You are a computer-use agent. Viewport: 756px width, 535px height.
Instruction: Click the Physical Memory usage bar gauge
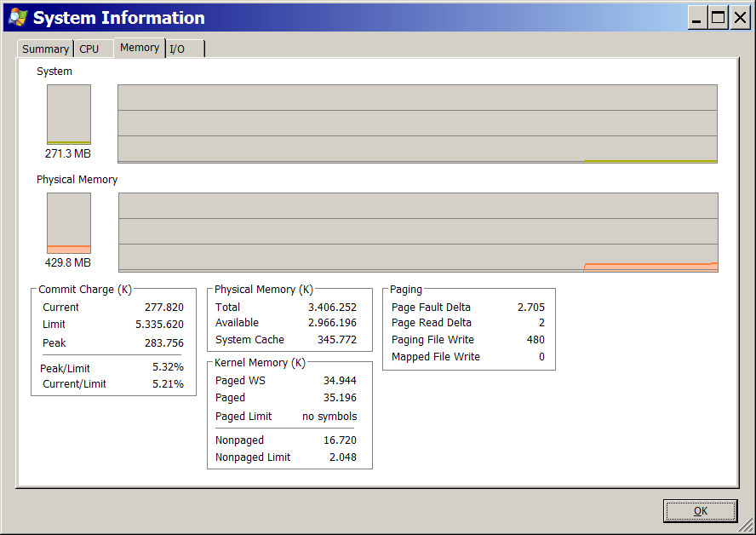coord(69,223)
